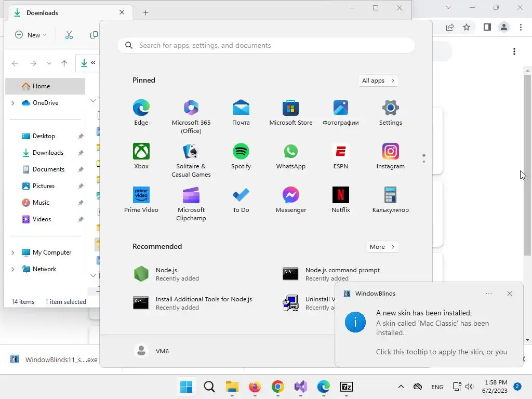Open taskbar Search
Image resolution: width=532 pixels, height=399 pixels.
[209, 387]
